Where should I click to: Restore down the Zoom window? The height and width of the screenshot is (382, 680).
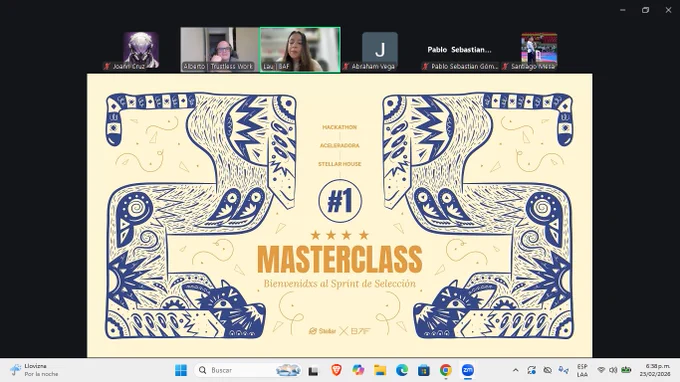click(x=645, y=10)
